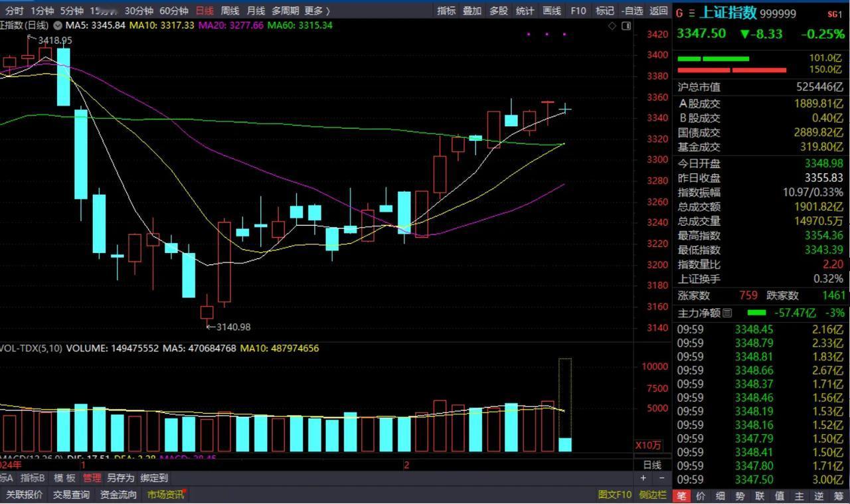The width and height of the screenshot is (850, 504).
Task: Expand the indicator dropdown arrow before MA5
Action: click(58, 25)
